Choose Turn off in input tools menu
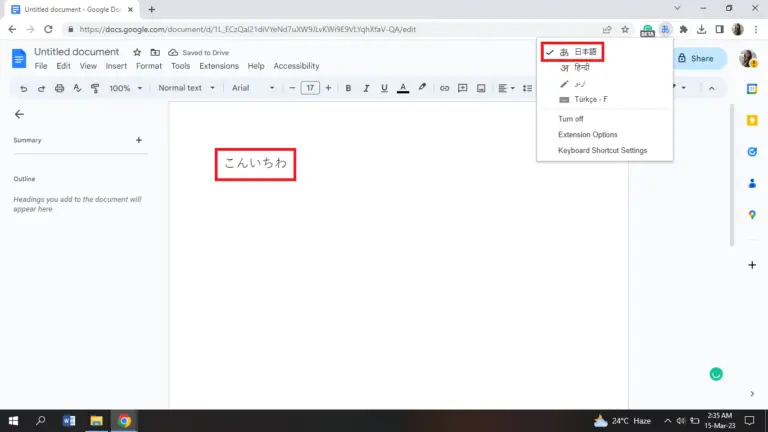The height and width of the screenshot is (432, 768). [x=571, y=118]
